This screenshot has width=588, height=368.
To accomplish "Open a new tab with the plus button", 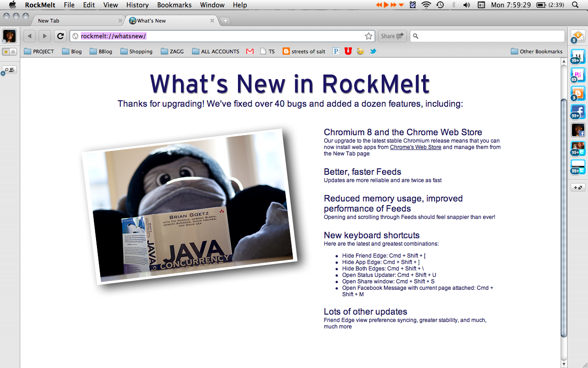I will click(x=225, y=21).
